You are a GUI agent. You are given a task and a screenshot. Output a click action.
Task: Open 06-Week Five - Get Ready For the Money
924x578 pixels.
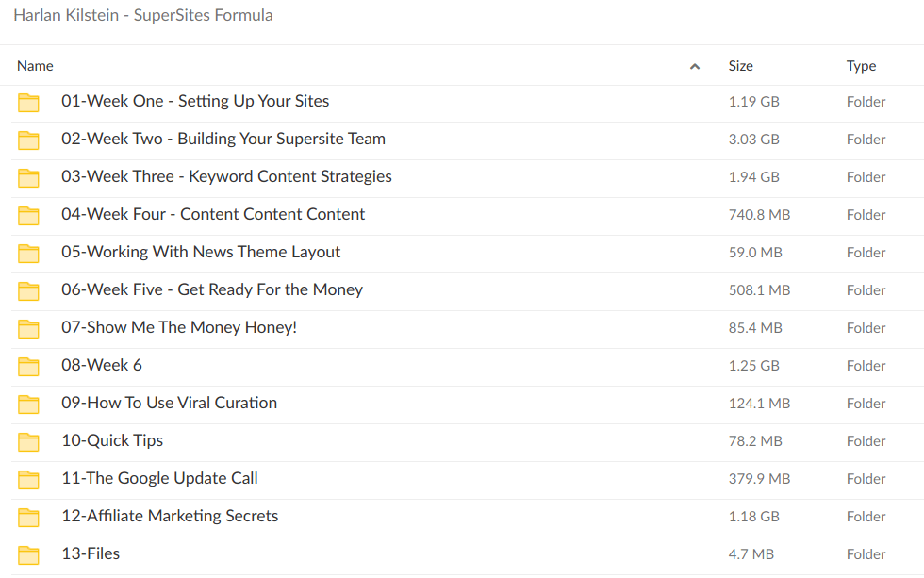coord(212,290)
